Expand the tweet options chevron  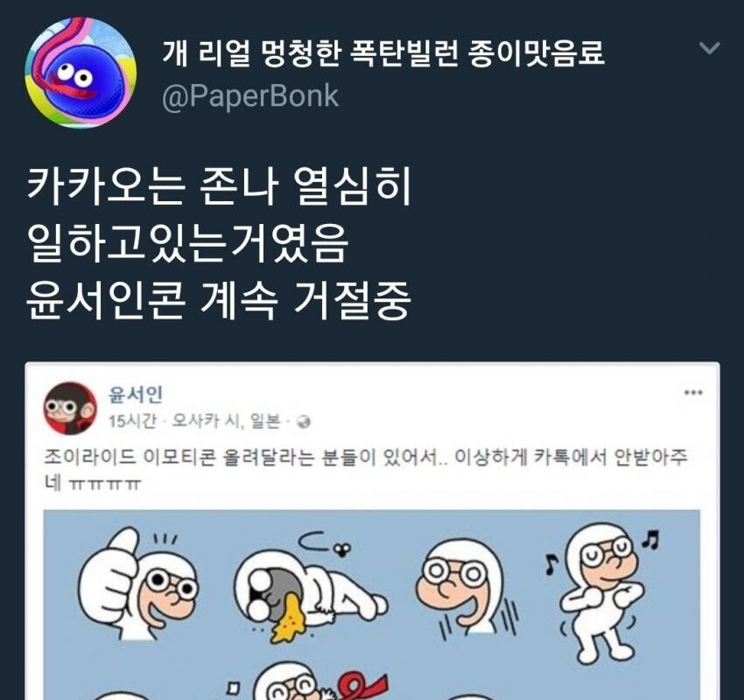(x=709, y=48)
